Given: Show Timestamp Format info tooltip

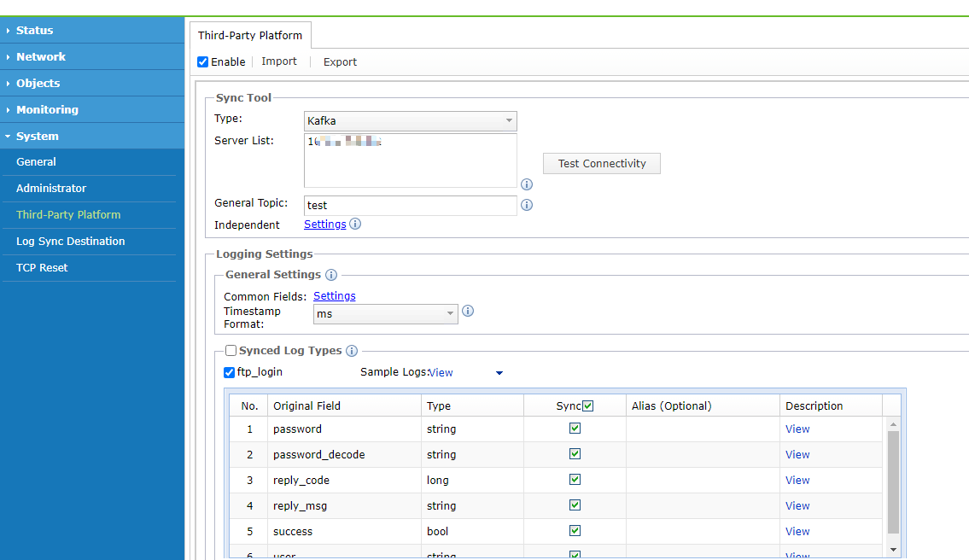Looking at the screenshot, I should pyautogui.click(x=468, y=311).
